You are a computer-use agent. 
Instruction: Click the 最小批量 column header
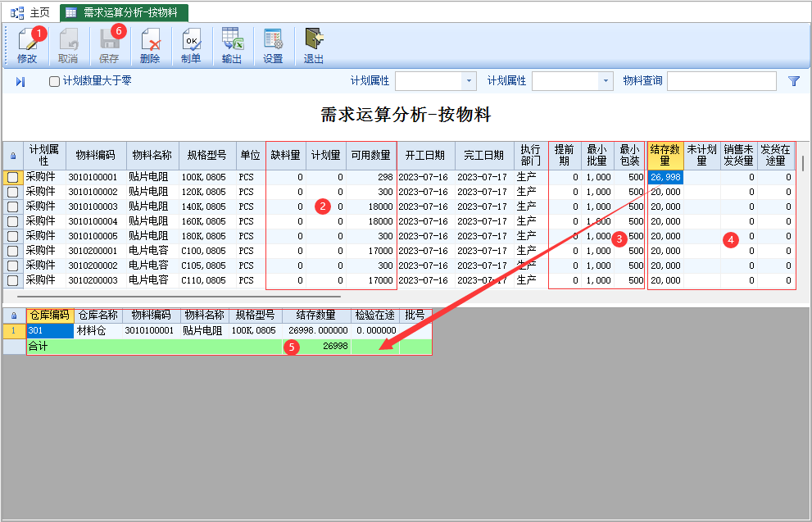(597, 156)
